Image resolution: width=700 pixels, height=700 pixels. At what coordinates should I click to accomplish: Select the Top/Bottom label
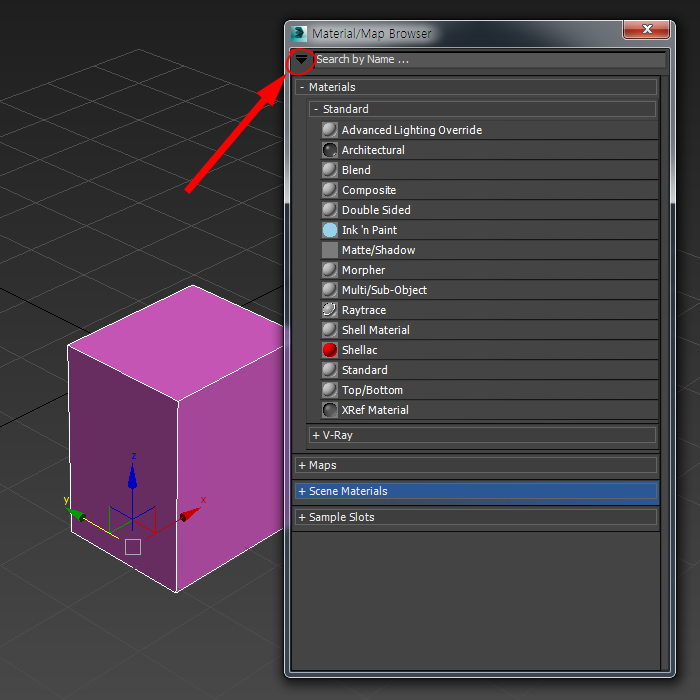pyautogui.click(x=372, y=390)
